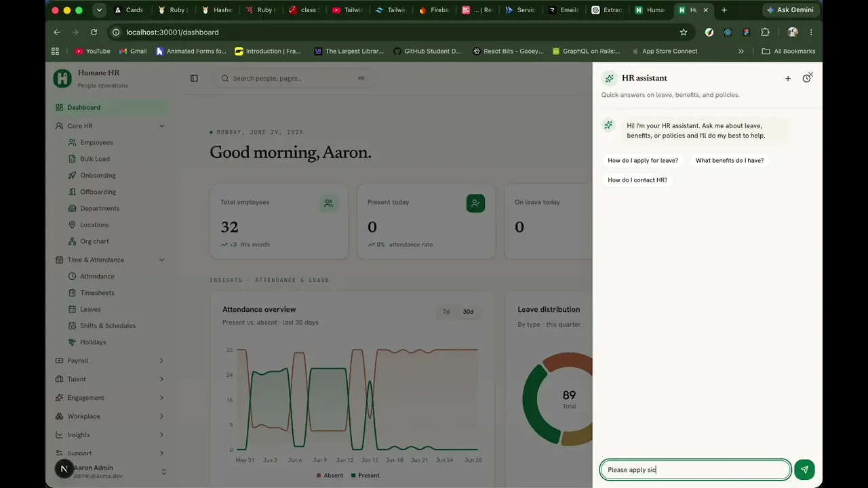
Task: Go back in browser history
Action: coord(57,32)
